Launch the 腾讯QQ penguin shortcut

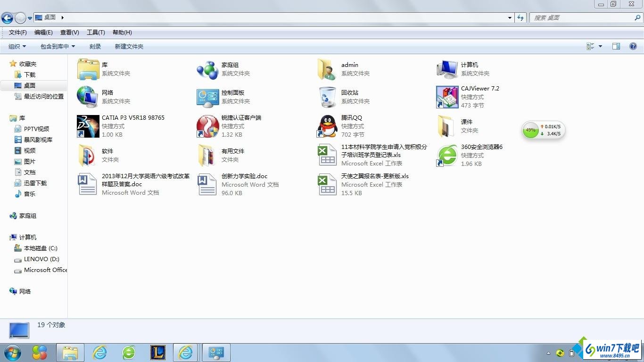point(327,126)
